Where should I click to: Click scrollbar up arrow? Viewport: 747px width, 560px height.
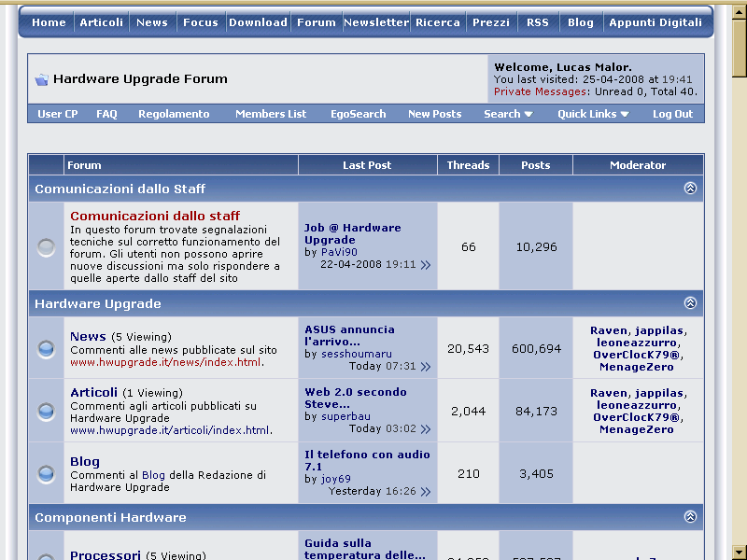click(740, 11)
